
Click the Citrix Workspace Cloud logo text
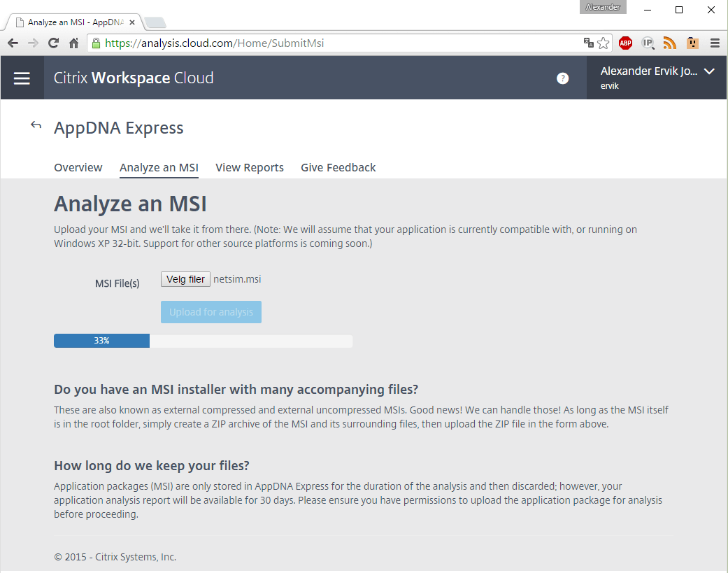coord(134,78)
